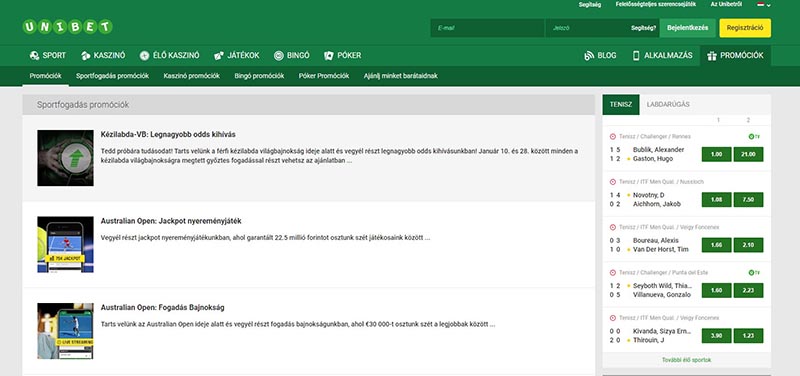Open Australian Open: Fogadás Bajnokság title
Image resolution: width=800 pixels, height=376 pixels.
click(162, 308)
